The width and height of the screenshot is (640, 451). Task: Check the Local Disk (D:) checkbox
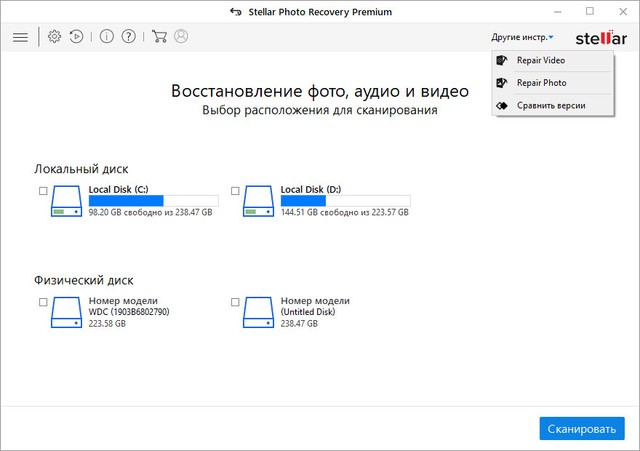coord(235,191)
